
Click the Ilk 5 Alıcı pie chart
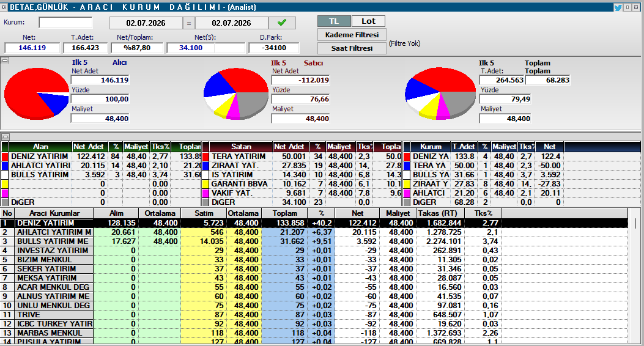coord(37,94)
